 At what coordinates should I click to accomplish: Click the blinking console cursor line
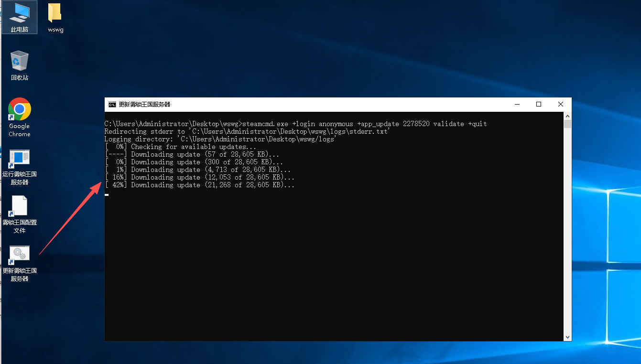[107, 194]
